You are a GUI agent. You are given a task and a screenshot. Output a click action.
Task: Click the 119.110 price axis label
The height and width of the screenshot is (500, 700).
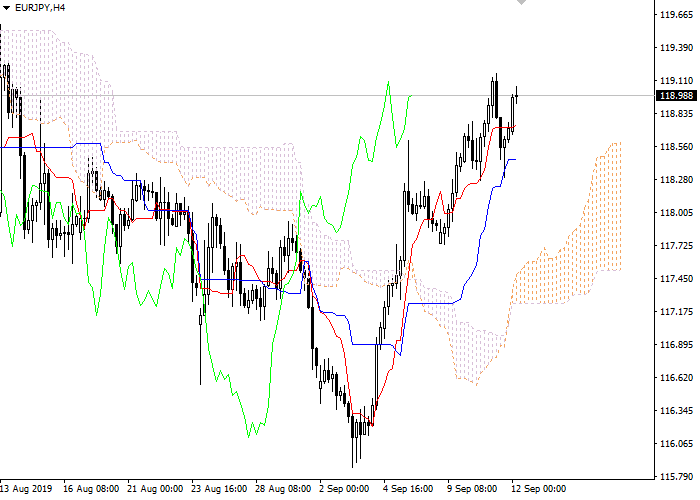click(676, 81)
